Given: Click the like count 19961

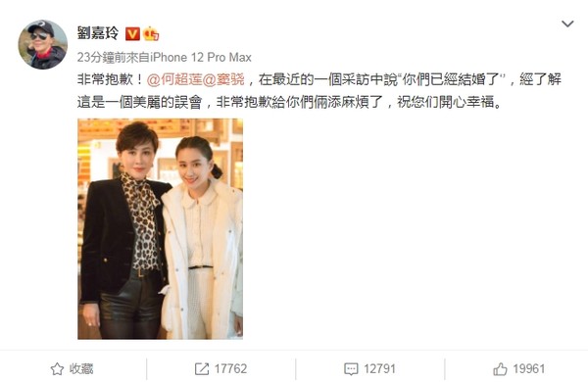Looking at the screenshot, I should tap(529, 369).
